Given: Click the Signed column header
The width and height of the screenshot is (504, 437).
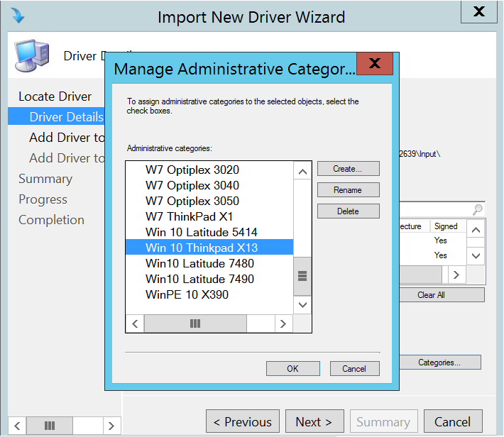Looking at the screenshot, I should [x=448, y=226].
